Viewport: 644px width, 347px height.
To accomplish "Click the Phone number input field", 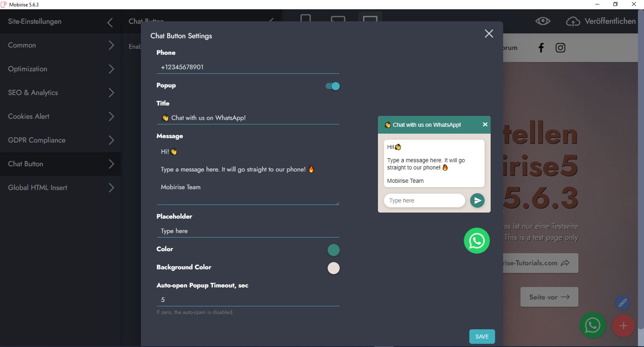I will coord(248,67).
